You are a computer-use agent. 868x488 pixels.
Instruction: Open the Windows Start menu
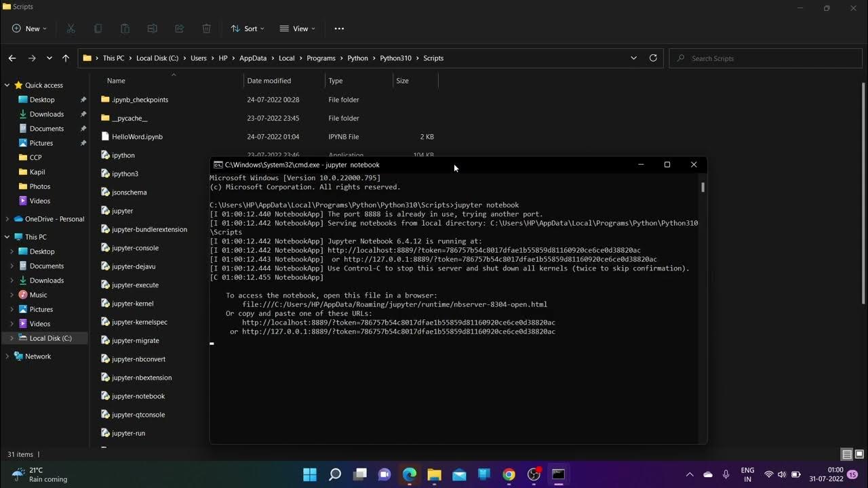pyautogui.click(x=309, y=474)
